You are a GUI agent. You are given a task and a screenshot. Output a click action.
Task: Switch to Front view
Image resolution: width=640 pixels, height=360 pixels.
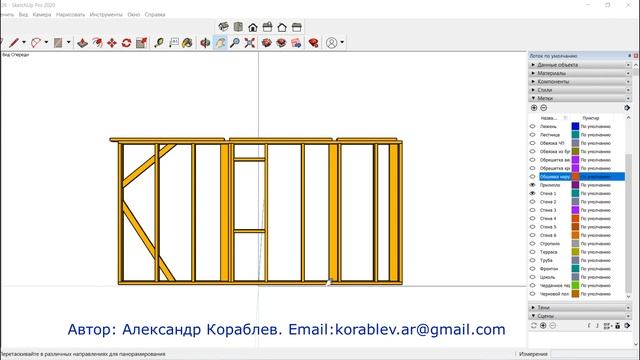pyautogui.click(x=253, y=27)
